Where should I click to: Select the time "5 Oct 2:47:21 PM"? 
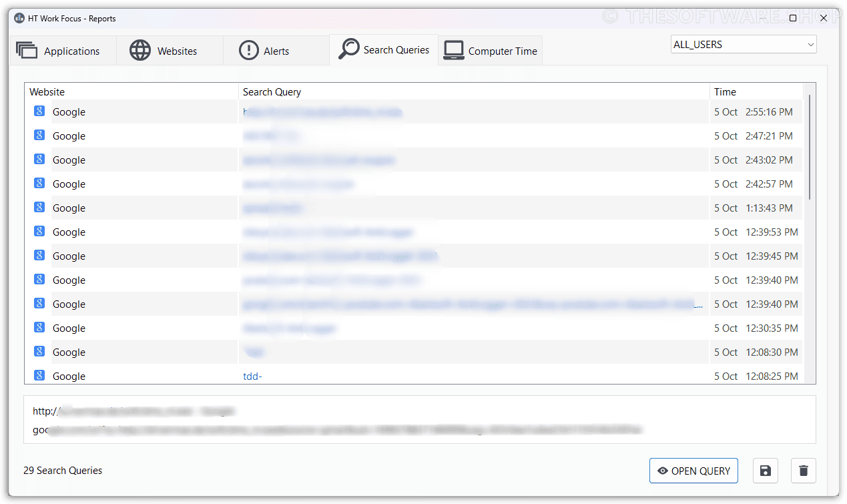click(x=754, y=136)
